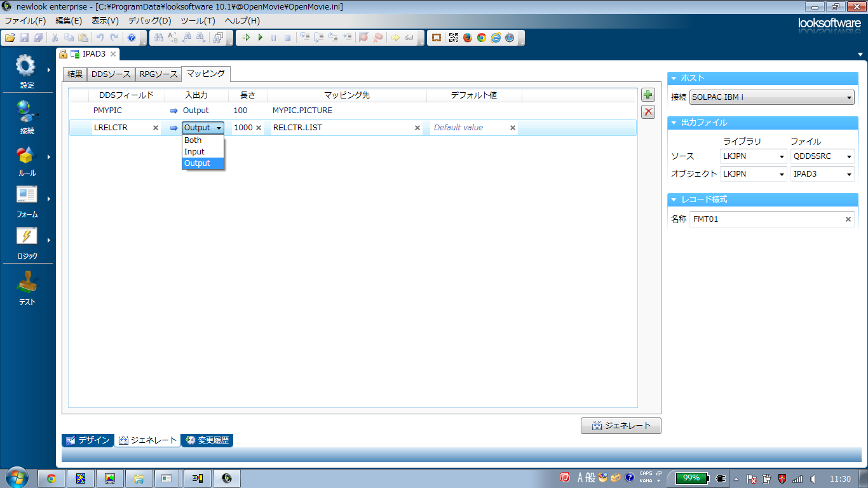Click the QR code toolbar icon
The height and width of the screenshot is (488, 868).
pyautogui.click(x=453, y=37)
